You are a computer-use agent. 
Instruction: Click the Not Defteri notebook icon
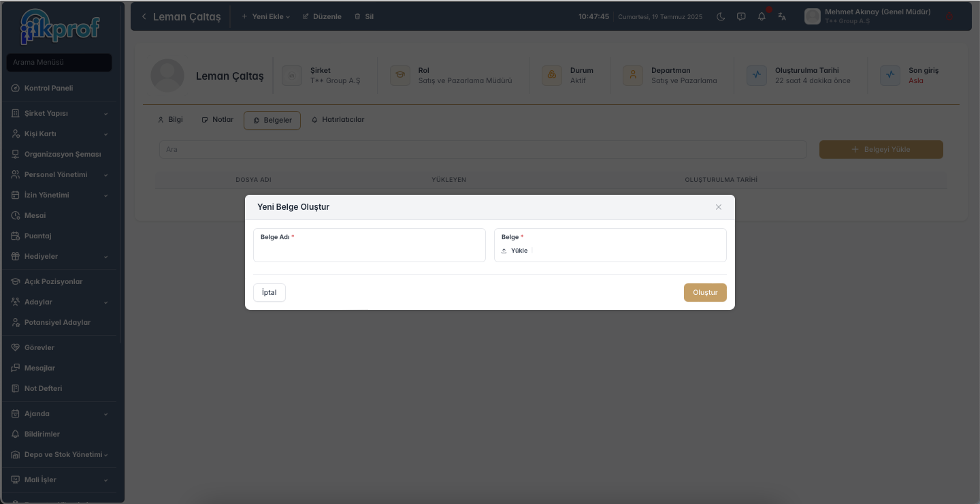click(16, 388)
